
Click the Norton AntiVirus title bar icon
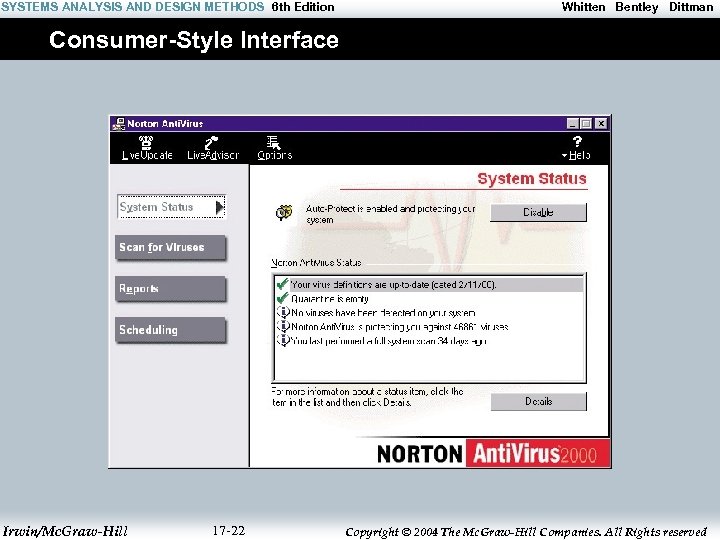coord(119,124)
